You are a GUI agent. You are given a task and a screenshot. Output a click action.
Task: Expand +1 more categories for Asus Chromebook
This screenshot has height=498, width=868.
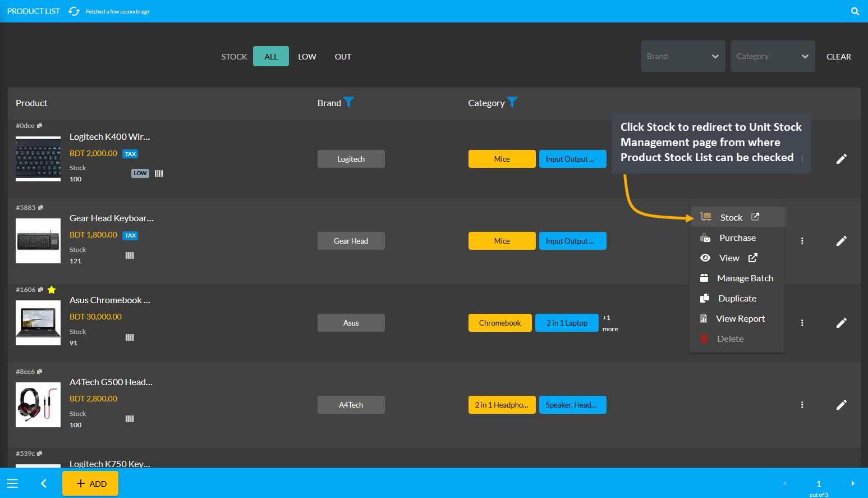(610, 323)
